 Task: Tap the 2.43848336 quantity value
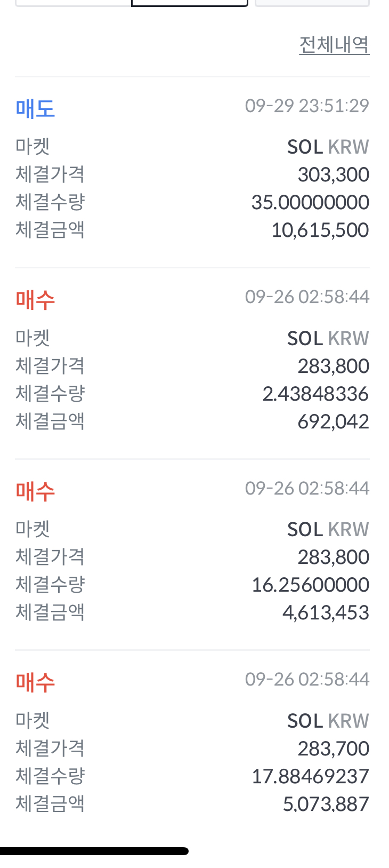(315, 394)
